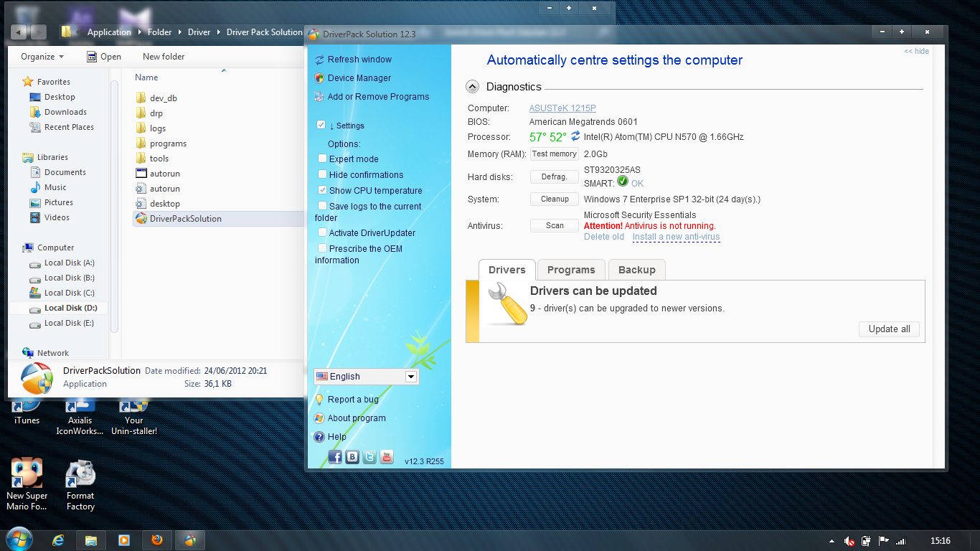The height and width of the screenshot is (551, 980).
Task: Open the YouTube icon in DriverPack sidebar
Action: pyautogui.click(x=387, y=457)
